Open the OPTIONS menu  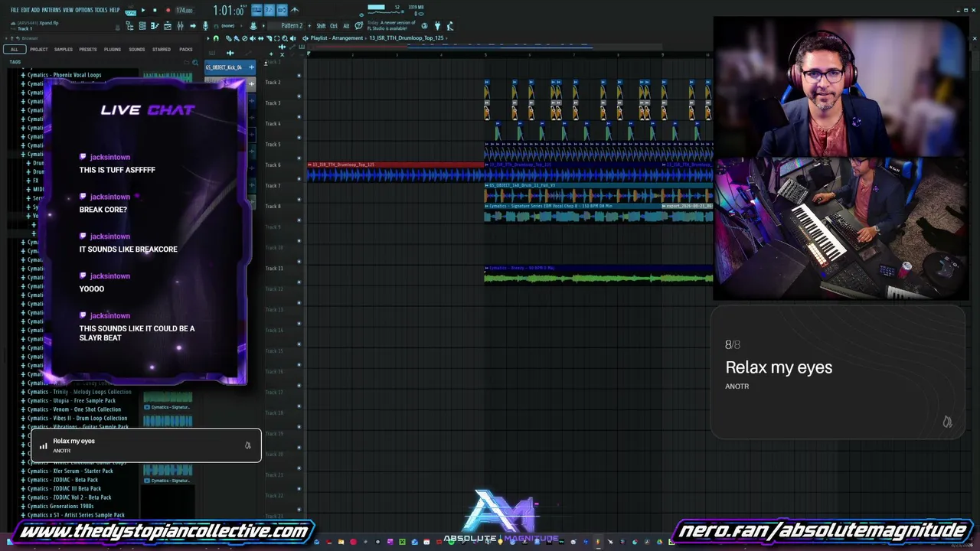pyautogui.click(x=83, y=10)
